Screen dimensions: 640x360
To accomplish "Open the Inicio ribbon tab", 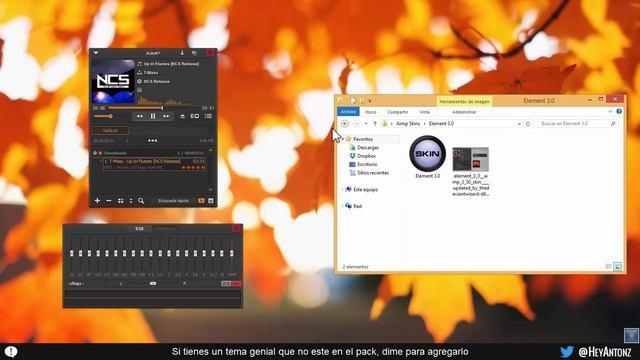I will click(371, 112).
